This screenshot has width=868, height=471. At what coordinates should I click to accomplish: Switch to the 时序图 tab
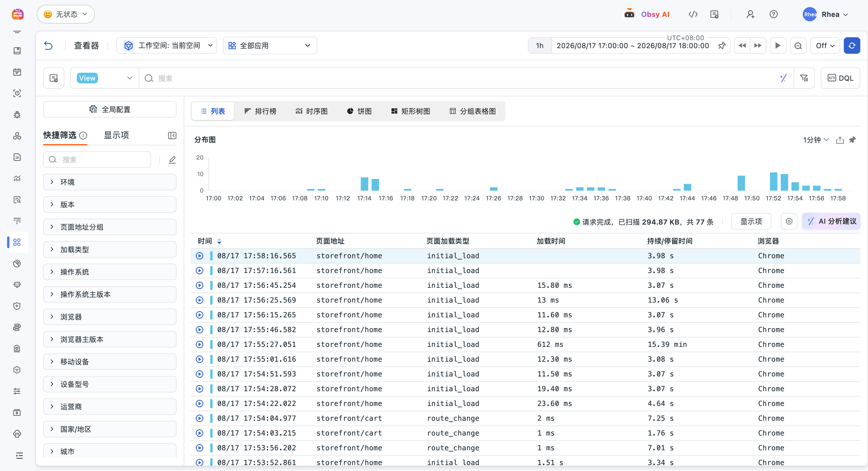[311, 111]
